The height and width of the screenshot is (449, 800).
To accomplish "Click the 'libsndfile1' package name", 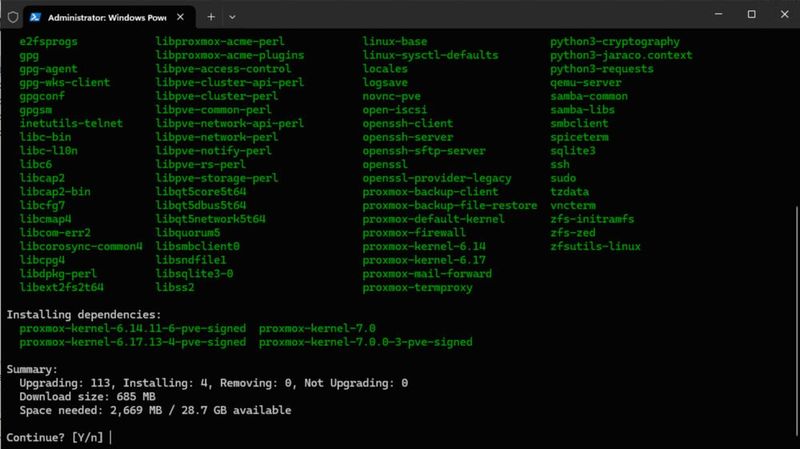I will click(x=191, y=260).
